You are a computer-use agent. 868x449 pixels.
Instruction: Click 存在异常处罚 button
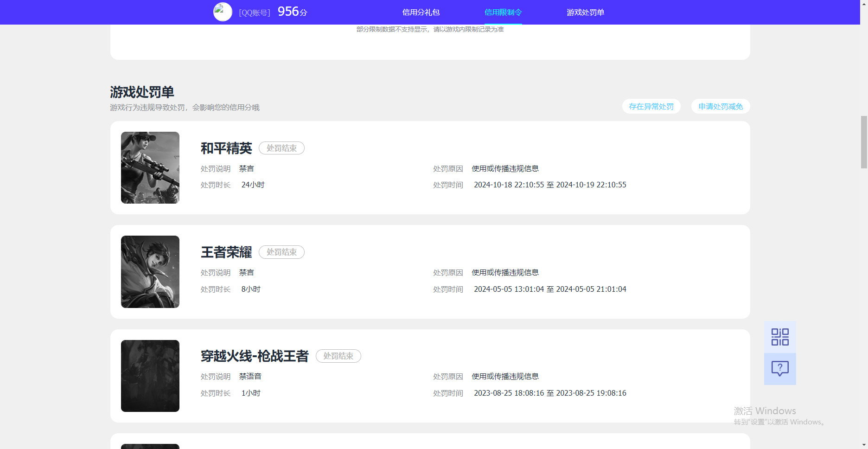coord(651,106)
